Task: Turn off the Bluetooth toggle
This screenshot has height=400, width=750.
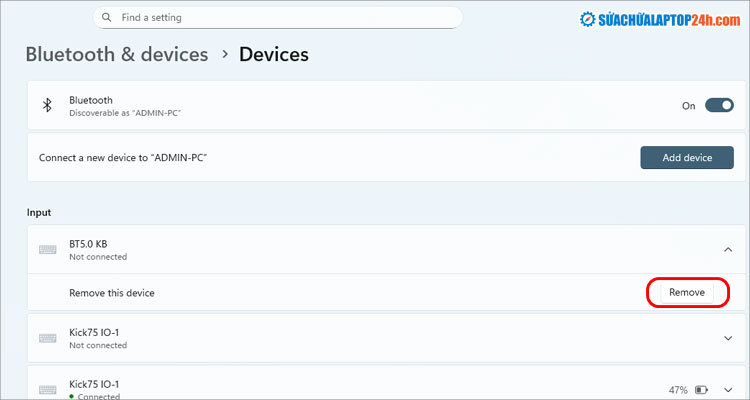Action: coord(719,106)
